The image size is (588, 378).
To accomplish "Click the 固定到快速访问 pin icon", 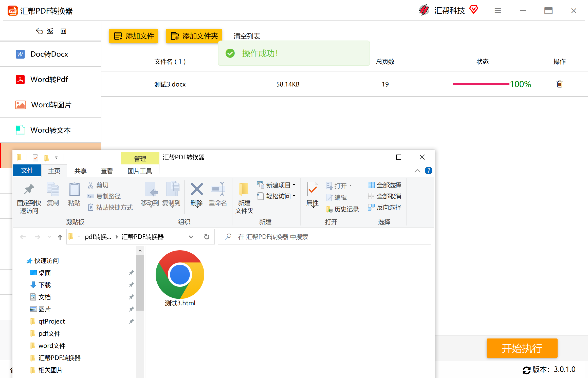I will tap(29, 189).
